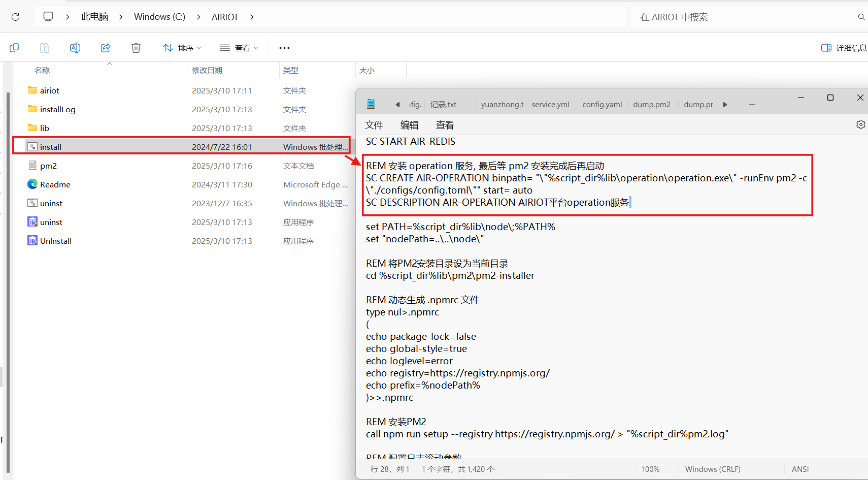This screenshot has width=868, height=480.
Task: Click the 100% zoom control in status bar
Action: 651,468
